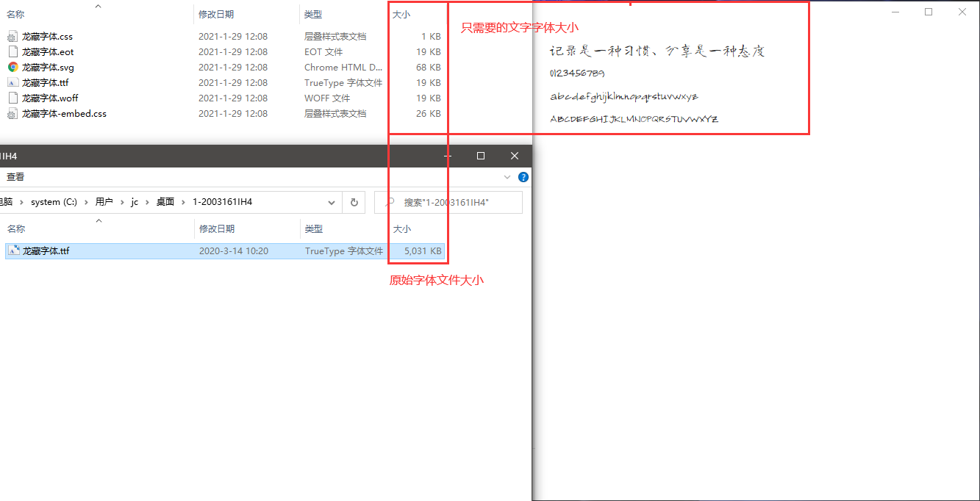Click the size 68 KB

pyautogui.click(x=429, y=67)
